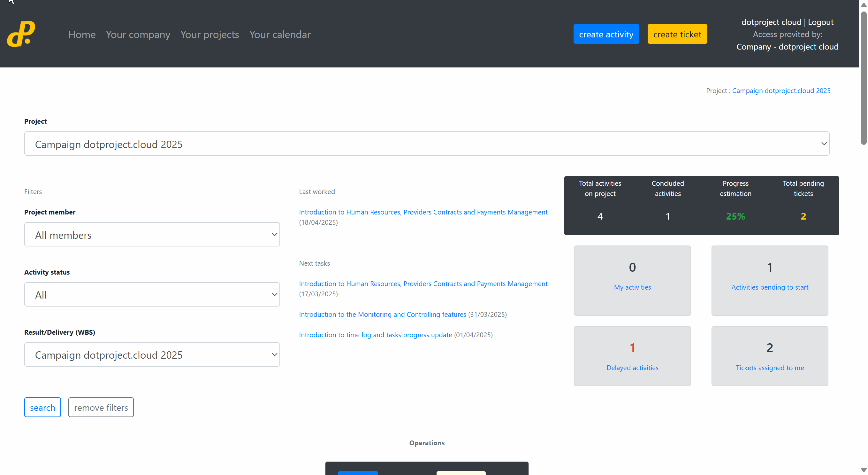This screenshot has height=475, width=868.
Task: Open the Home menu item
Action: 82,35
